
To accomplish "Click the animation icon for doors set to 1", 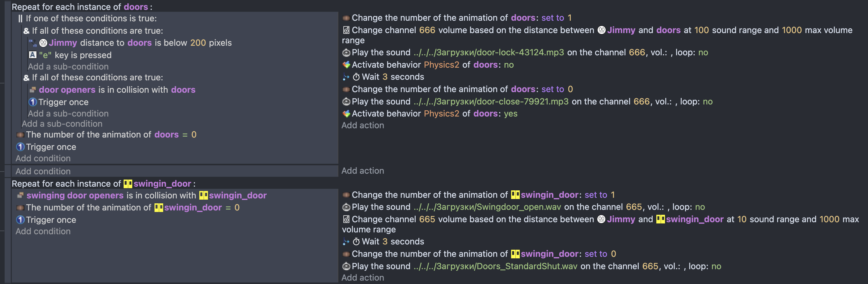I will [346, 18].
